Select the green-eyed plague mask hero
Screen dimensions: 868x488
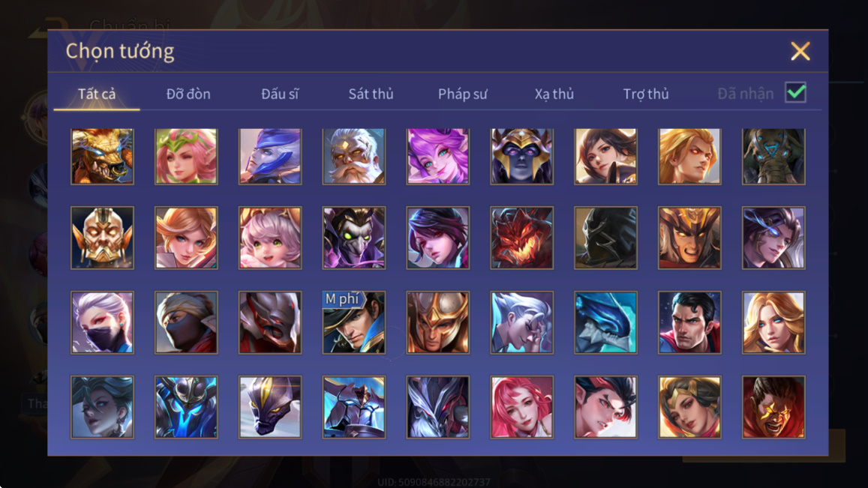pos(354,238)
